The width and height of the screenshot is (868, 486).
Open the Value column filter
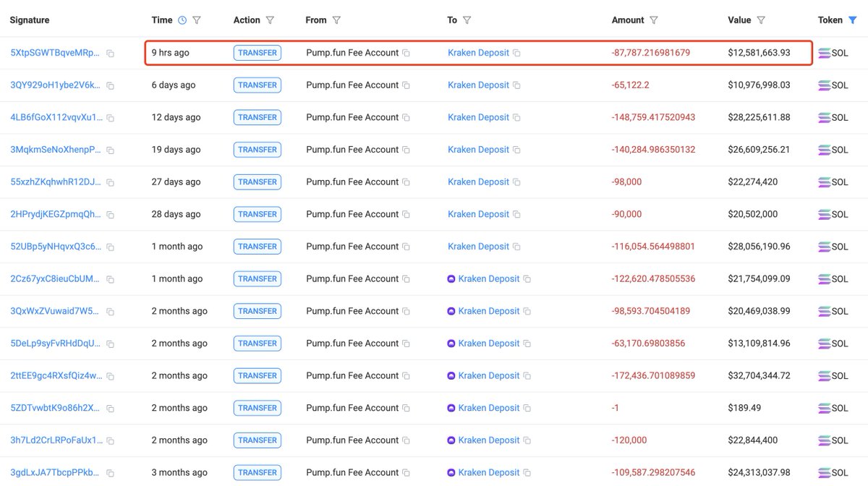[x=762, y=20]
